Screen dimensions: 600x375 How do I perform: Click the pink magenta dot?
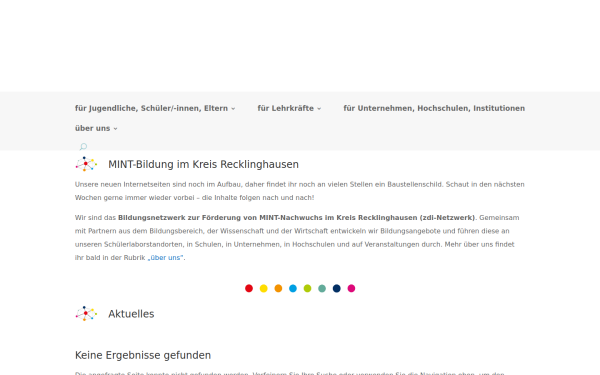coord(351,289)
